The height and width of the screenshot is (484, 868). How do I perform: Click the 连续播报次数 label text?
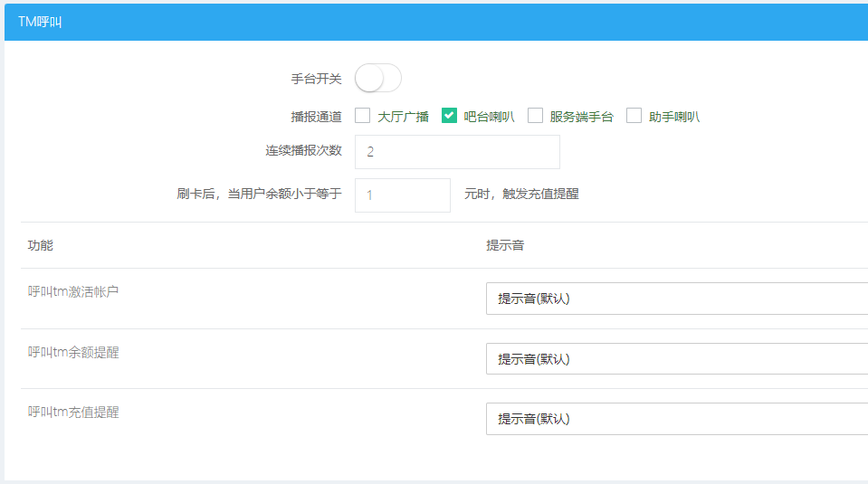coord(303,150)
